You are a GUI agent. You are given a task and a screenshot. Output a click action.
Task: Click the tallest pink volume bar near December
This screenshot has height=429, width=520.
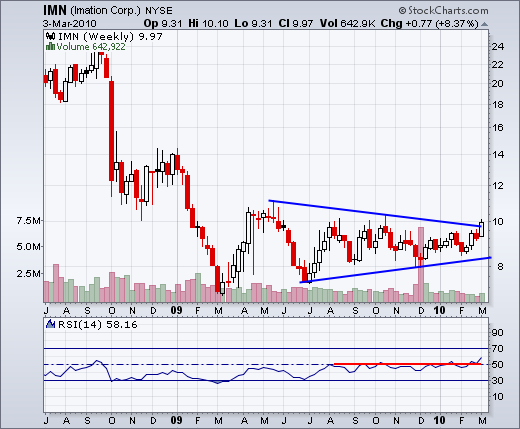421,264
